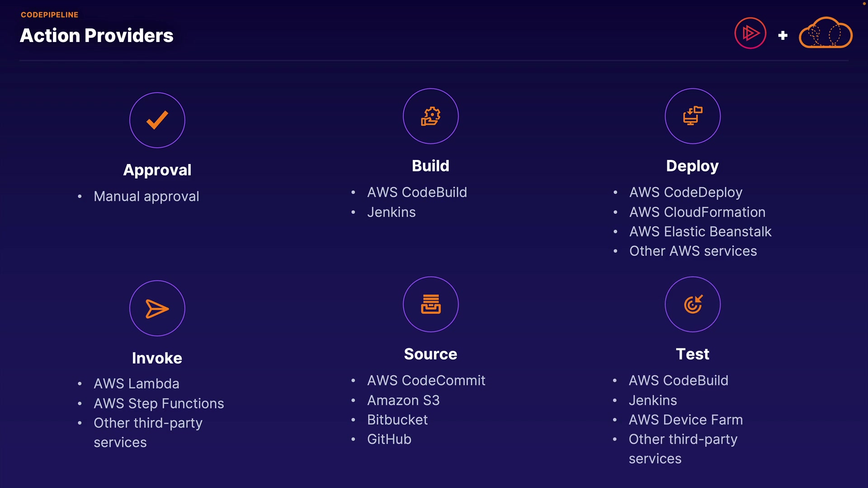This screenshot has height=488, width=868.
Task: Click the Pluralsight play logo
Action: (750, 33)
